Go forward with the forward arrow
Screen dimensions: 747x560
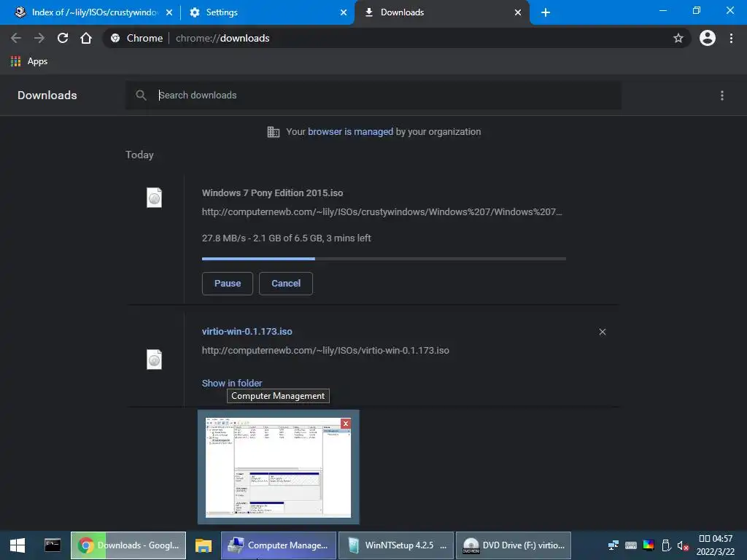[39, 38]
